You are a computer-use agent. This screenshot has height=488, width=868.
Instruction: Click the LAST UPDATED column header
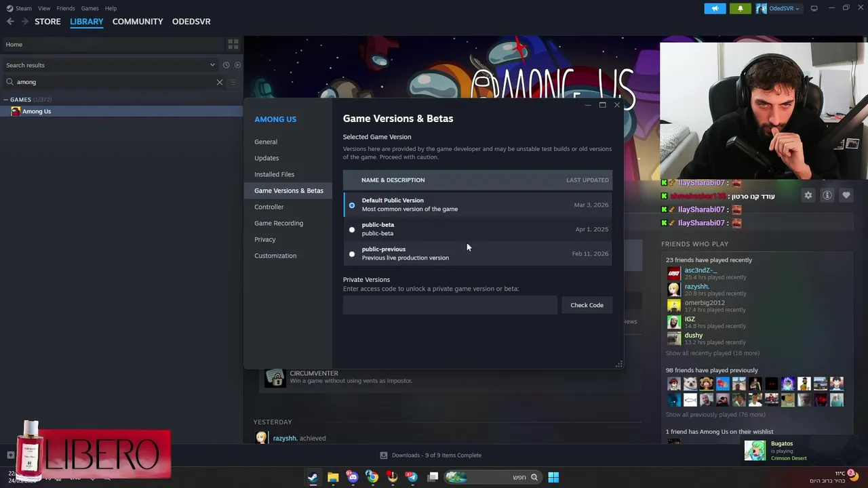point(587,180)
